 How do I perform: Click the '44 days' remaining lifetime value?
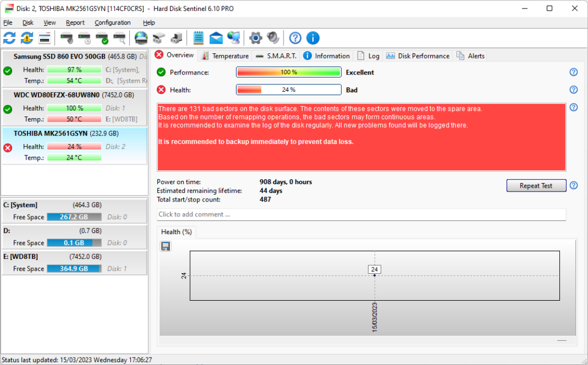pyautogui.click(x=271, y=191)
